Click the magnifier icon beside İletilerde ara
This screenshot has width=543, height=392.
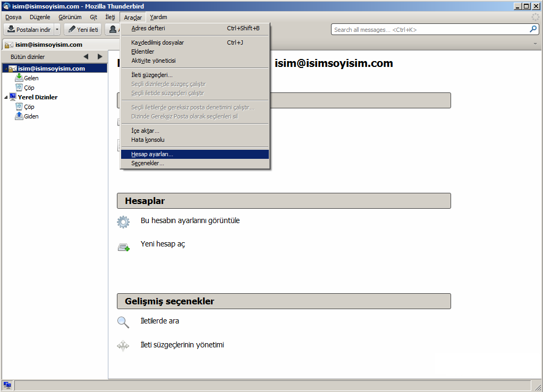click(x=123, y=322)
